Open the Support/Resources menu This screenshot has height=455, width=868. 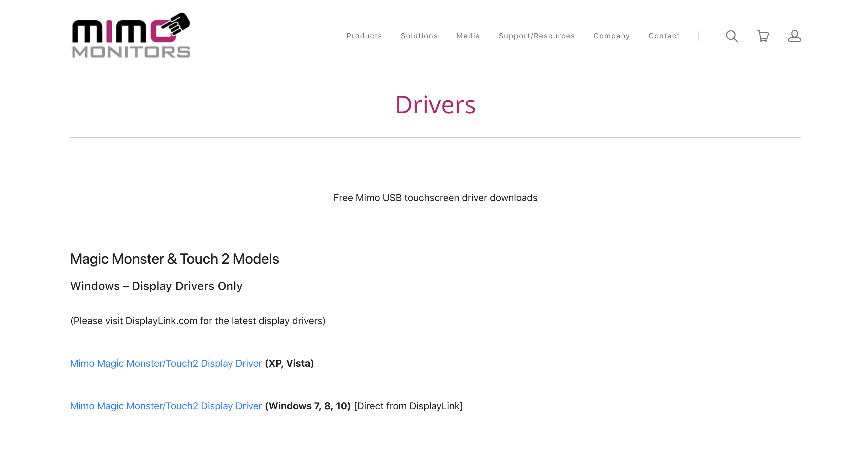(536, 36)
